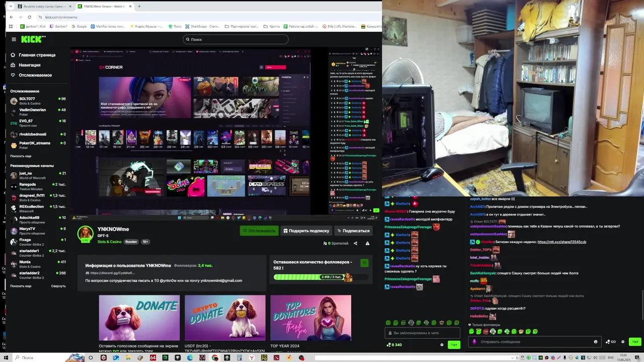Open BOLT077 followed channel
The height and width of the screenshot is (362, 644).
point(38,101)
